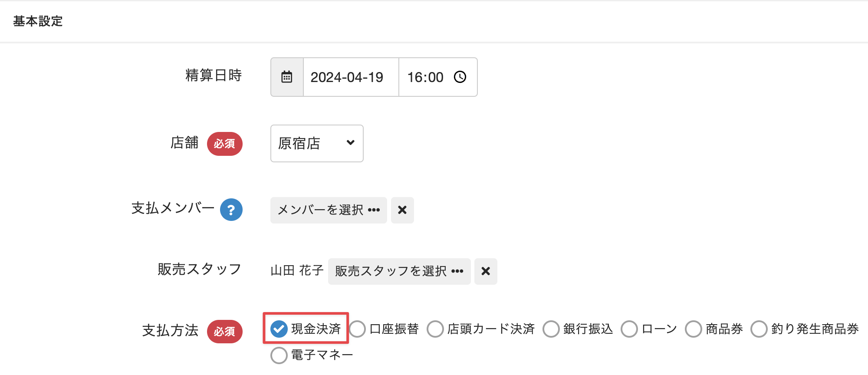Choose 口座振替 as payment method
This screenshot has width=868, height=375.
coord(358,329)
